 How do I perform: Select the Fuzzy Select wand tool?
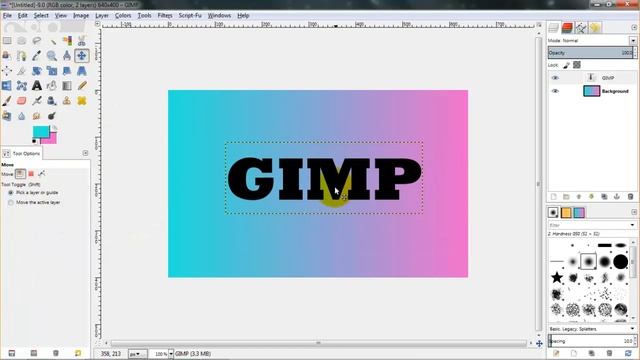pos(52,40)
